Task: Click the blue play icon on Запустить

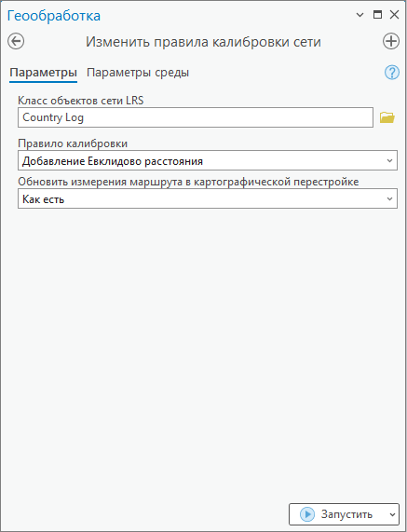Action: (307, 514)
